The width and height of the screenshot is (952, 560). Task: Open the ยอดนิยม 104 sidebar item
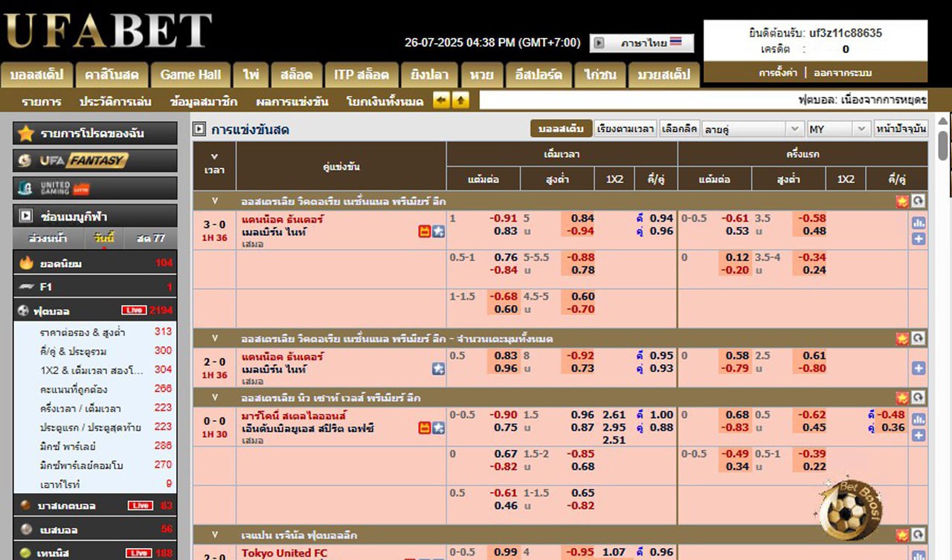tap(95, 263)
